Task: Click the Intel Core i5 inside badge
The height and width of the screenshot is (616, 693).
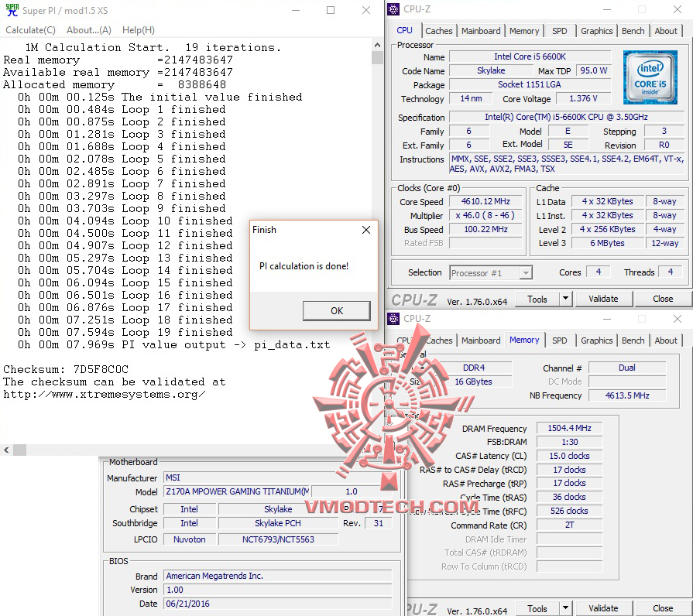Action: coord(650,77)
